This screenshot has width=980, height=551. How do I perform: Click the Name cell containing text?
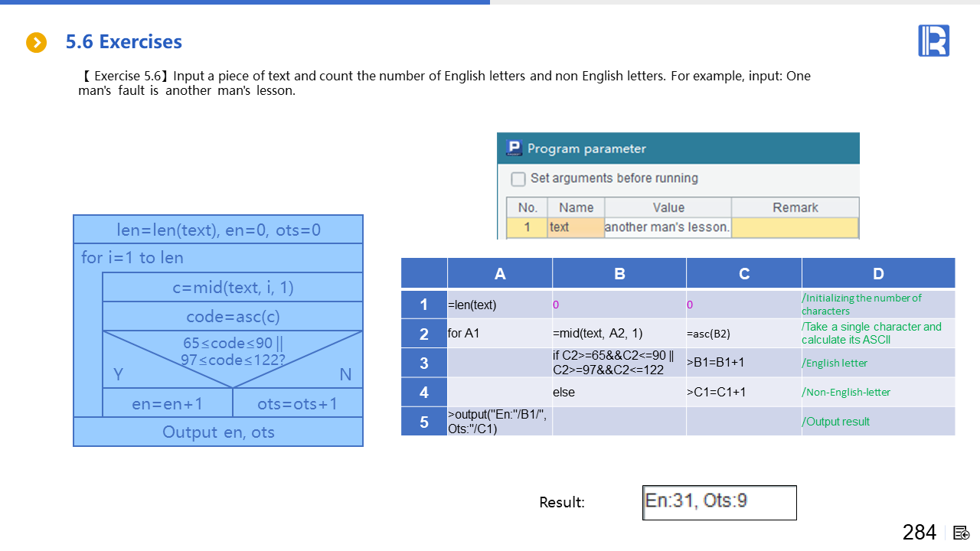pos(576,227)
